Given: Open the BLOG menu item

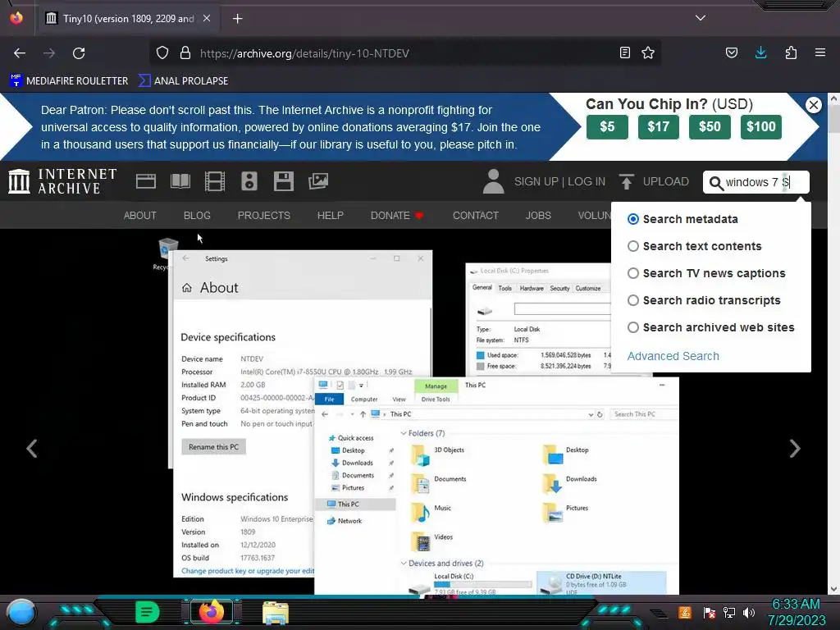Looking at the screenshot, I should point(197,216).
